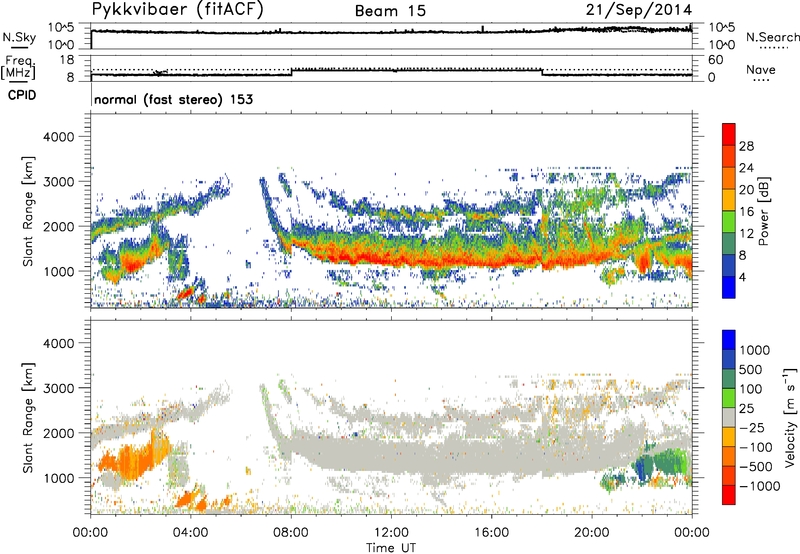Click the '28' tick on the Power colorbar

tap(746, 146)
